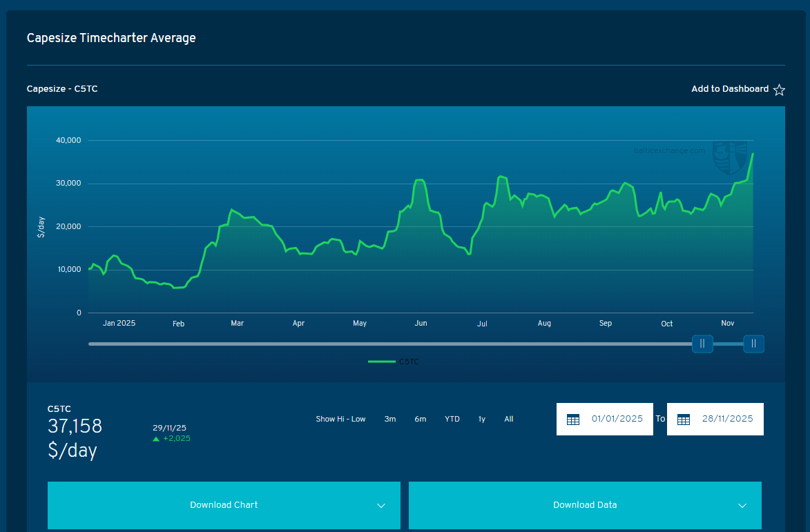Click the end date calendar icon

(683, 420)
